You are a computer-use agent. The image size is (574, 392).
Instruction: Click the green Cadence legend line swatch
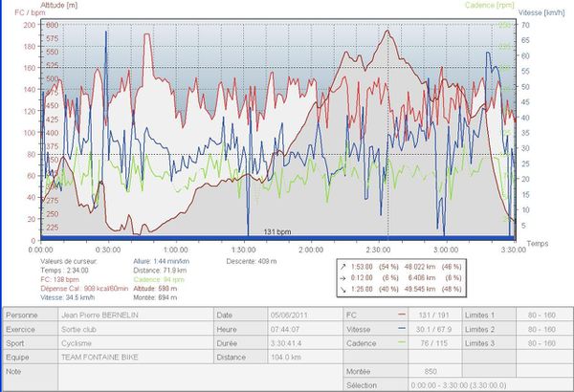[x=402, y=343]
